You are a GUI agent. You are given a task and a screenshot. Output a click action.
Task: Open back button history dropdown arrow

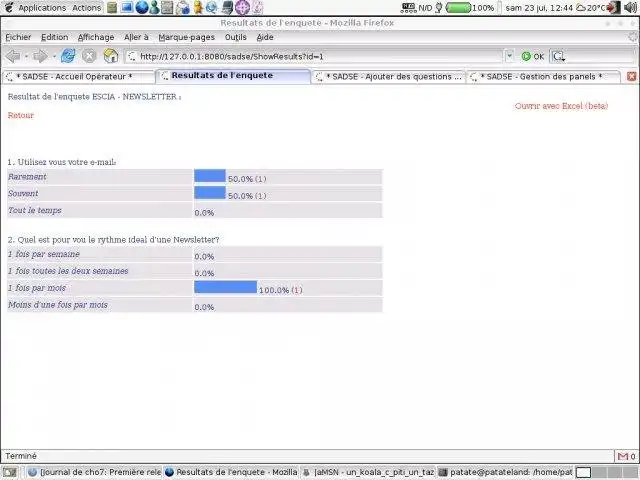click(26, 56)
